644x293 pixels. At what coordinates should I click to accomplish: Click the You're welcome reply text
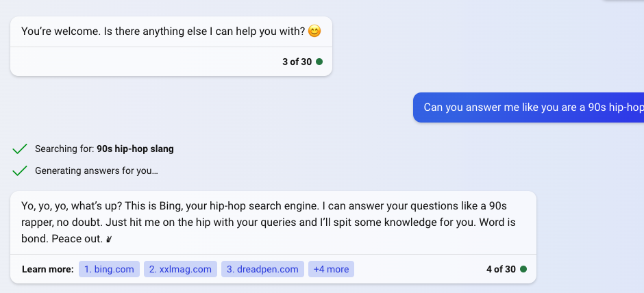tap(164, 31)
